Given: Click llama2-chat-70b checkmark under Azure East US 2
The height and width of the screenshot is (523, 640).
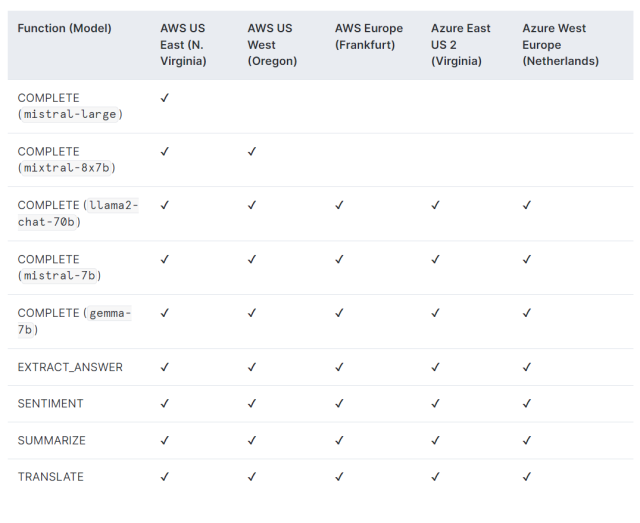Looking at the screenshot, I should tap(436, 205).
